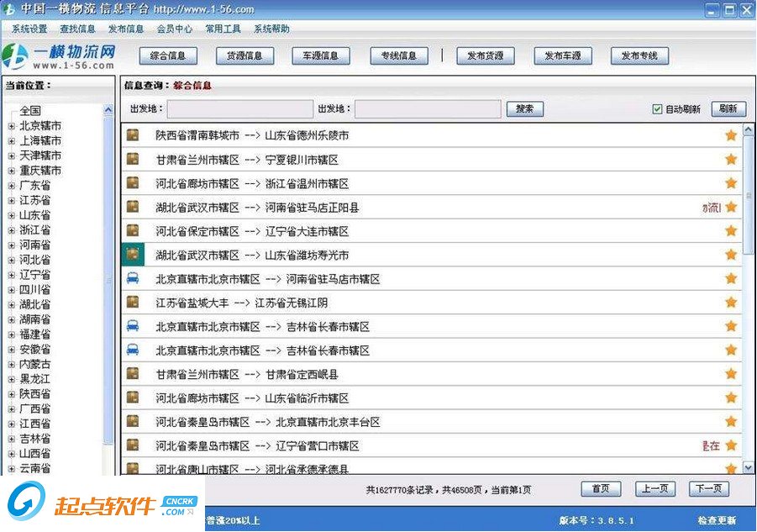Click the 搜索 button
757x532 pixels.
[524, 108]
